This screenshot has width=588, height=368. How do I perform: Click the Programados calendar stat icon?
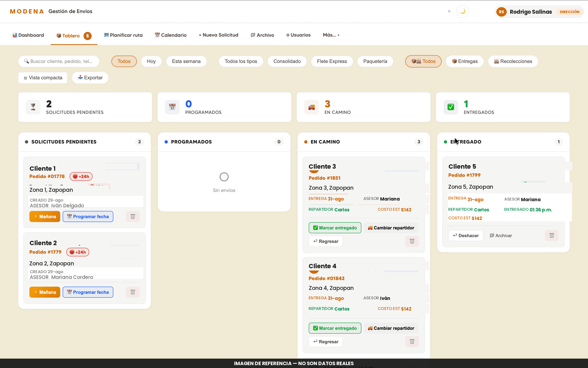click(172, 107)
